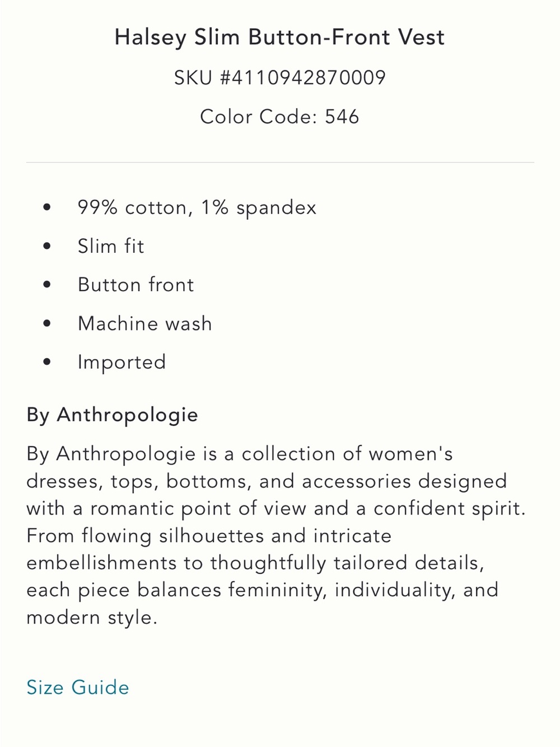Image resolution: width=560 pixels, height=747 pixels.
Task: Click the Imported bullet item
Action: click(122, 362)
